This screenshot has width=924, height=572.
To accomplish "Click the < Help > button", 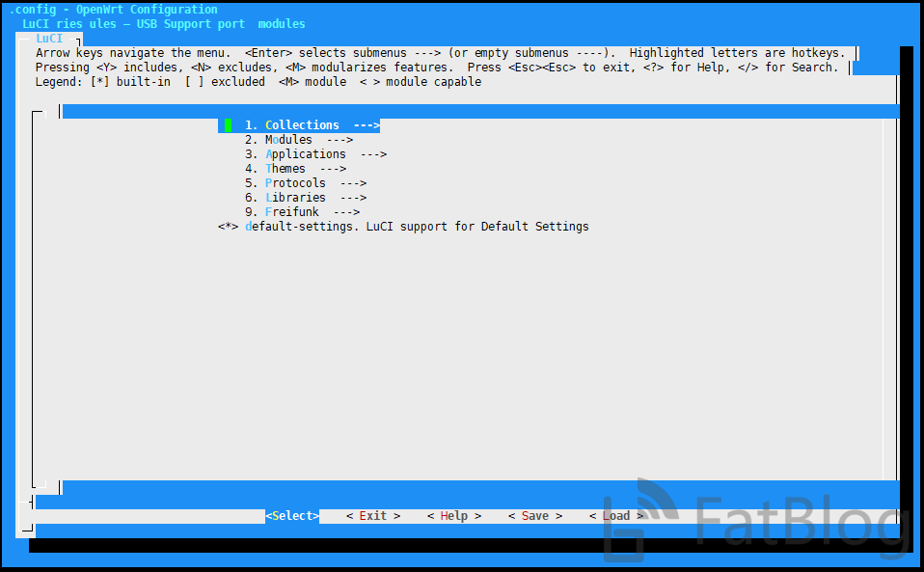I will [x=453, y=515].
